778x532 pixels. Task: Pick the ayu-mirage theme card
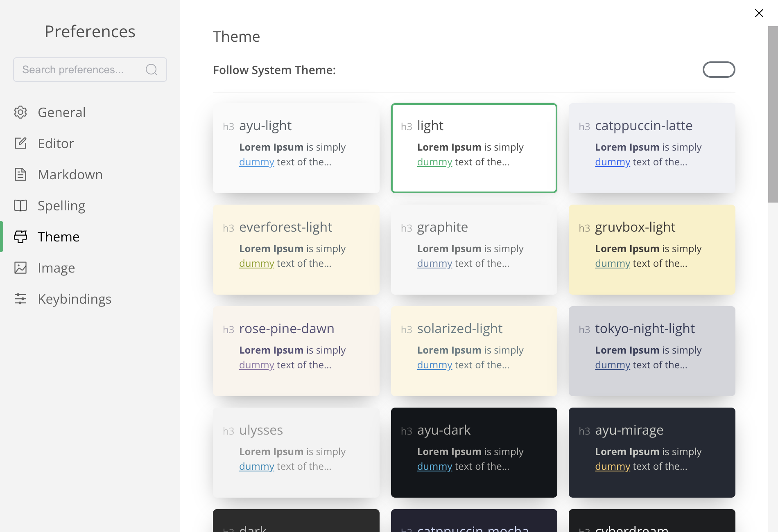[x=652, y=453]
